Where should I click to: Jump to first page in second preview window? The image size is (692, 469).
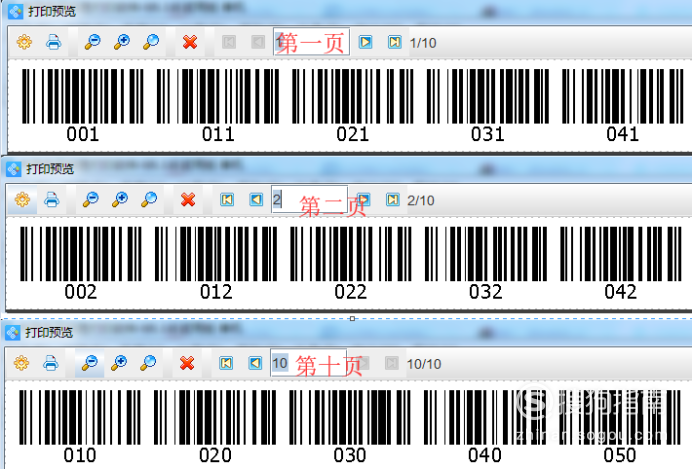pyautogui.click(x=227, y=200)
